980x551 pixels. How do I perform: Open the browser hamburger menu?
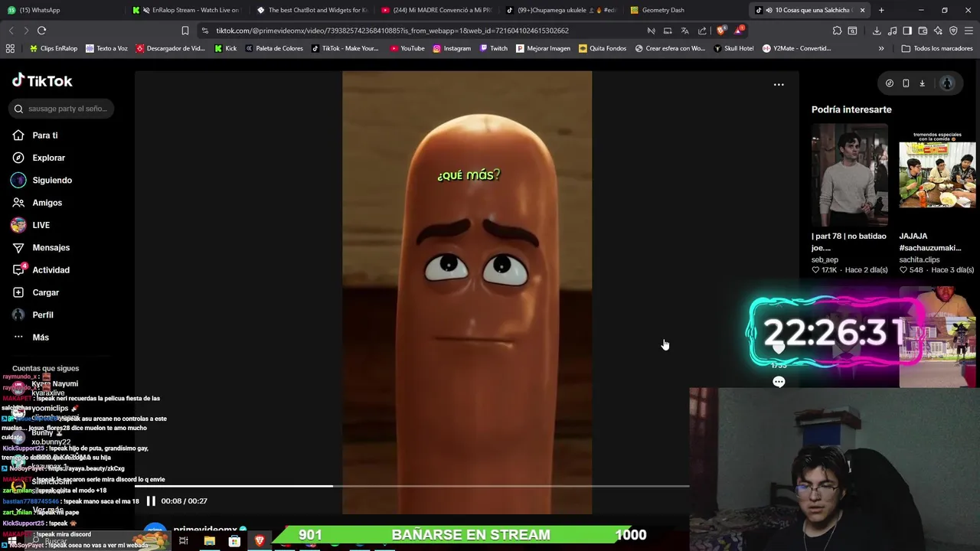coord(969,31)
